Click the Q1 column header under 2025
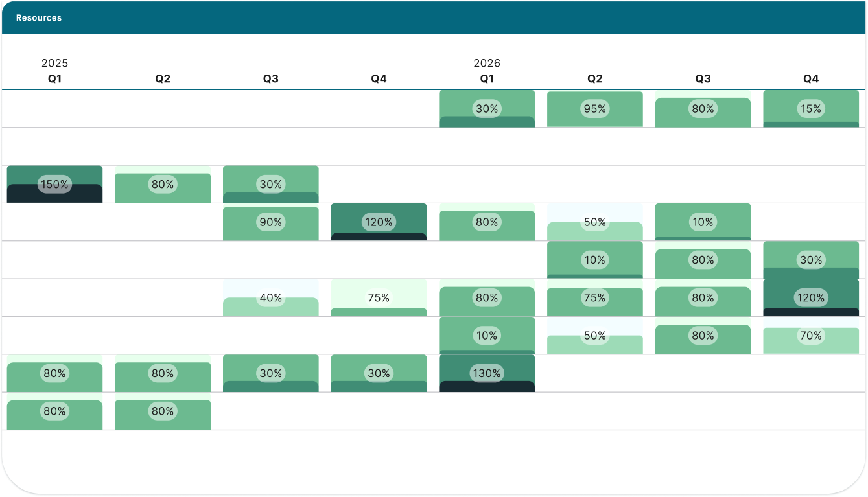Screen dimensions: 868x497 [x=54, y=78]
